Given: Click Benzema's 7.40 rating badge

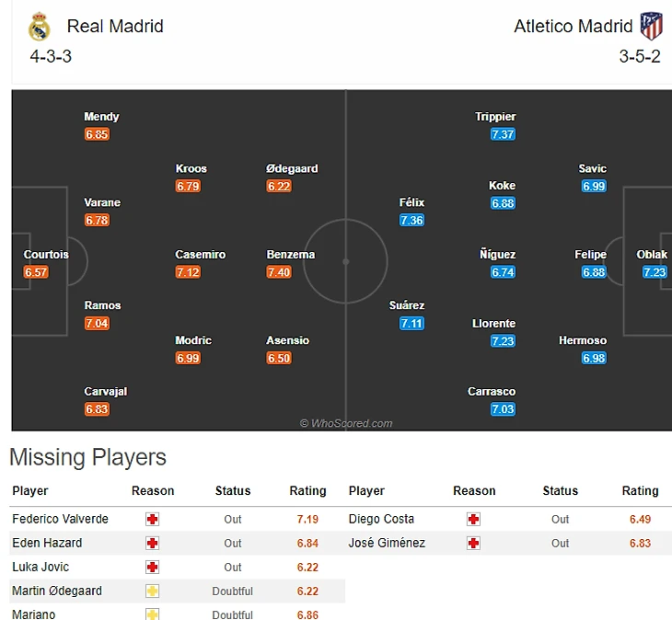Looking at the screenshot, I should click(279, 272).
